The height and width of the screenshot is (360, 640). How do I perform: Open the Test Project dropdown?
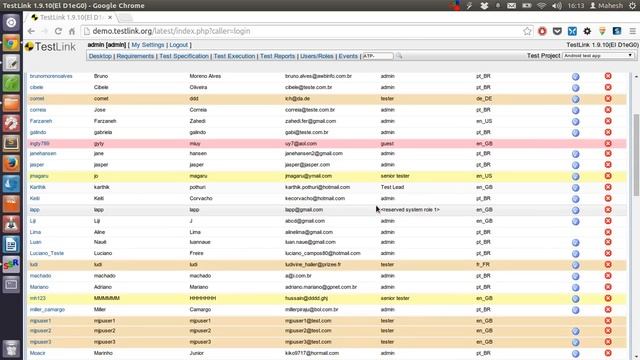click(598, 56)
